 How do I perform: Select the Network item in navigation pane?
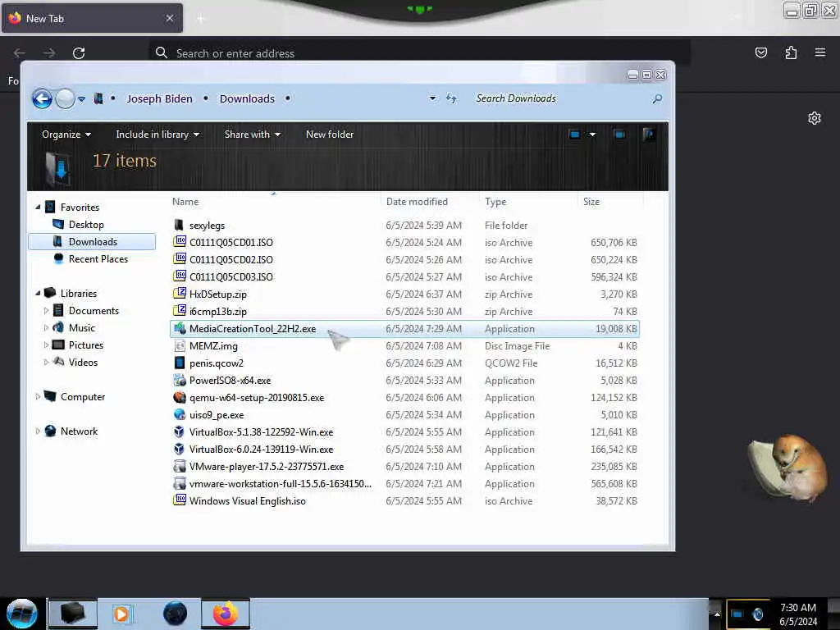click(79, 431)
